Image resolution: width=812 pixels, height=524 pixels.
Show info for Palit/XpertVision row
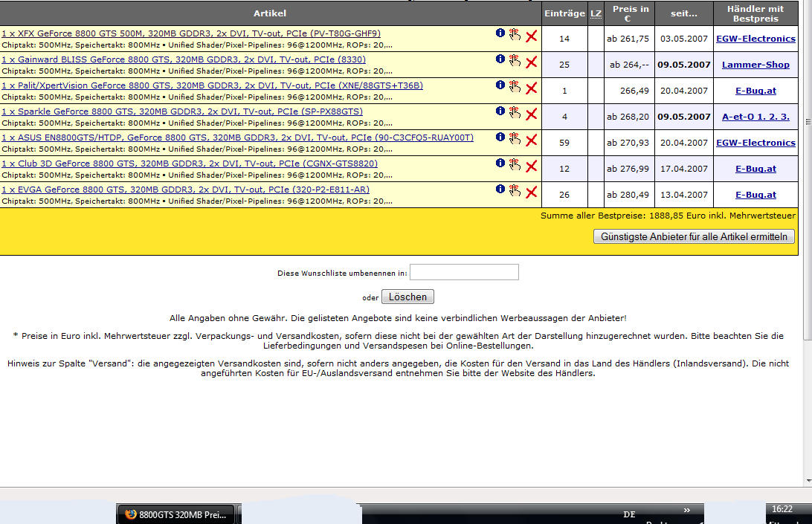(500, 85)
